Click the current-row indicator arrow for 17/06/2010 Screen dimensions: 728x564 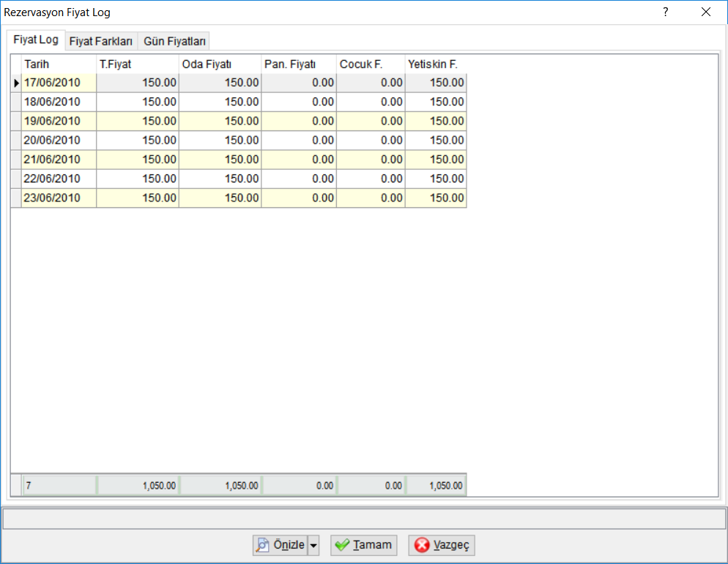(16, 83)
